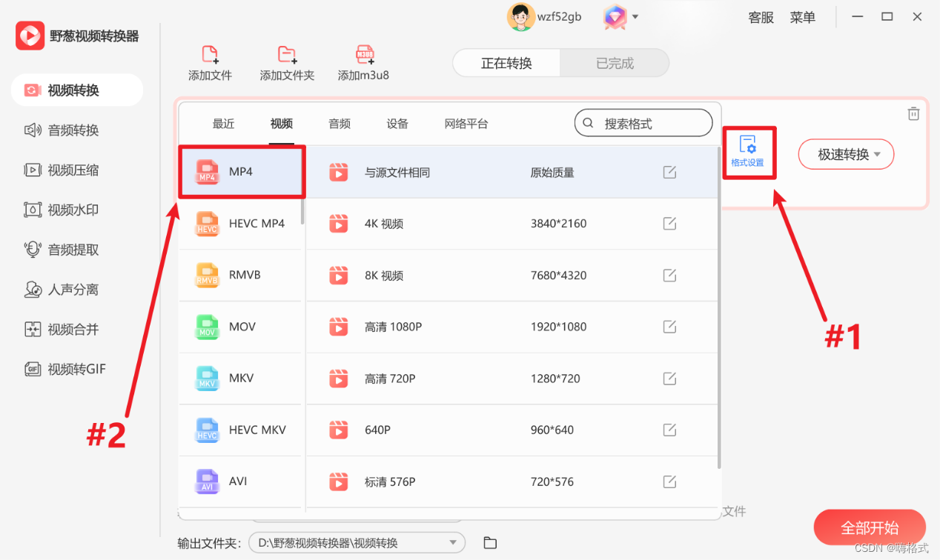The width and height of the screenshot is (940, 560).
Task: Click the preset list scrollbar
Action: pyautogui.click(x=720, y=307)
